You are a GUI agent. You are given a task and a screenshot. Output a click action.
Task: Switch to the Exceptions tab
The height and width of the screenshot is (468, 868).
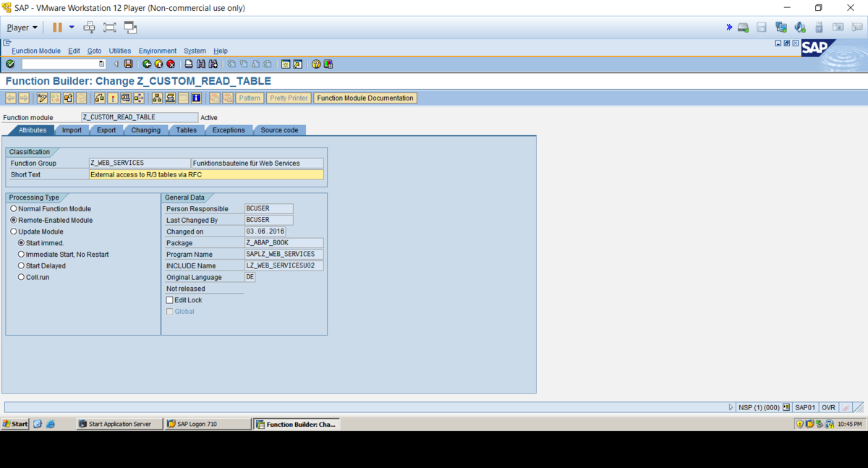(229, 130)
